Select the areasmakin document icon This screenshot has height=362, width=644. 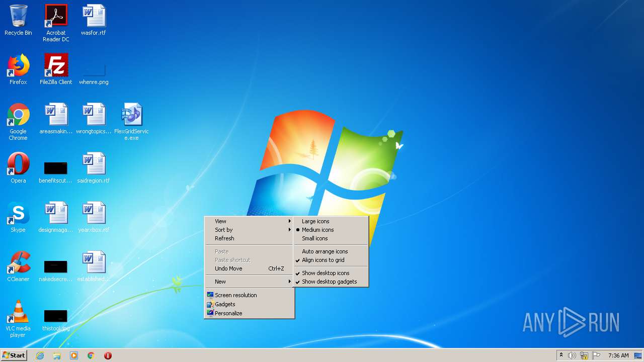[x=56, y=119]
